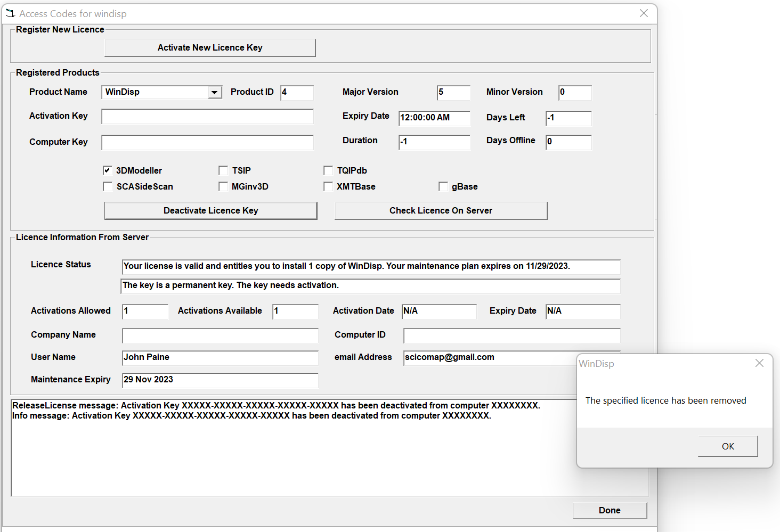
Task: Click the Company Name input field
Action: click(x=220, y=335)
